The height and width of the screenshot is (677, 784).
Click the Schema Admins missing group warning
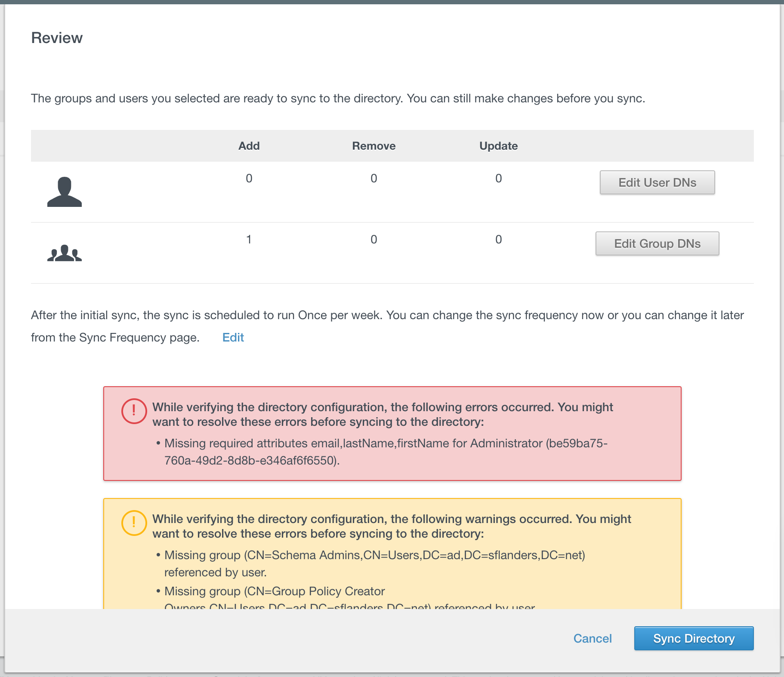tap(374, 563)
